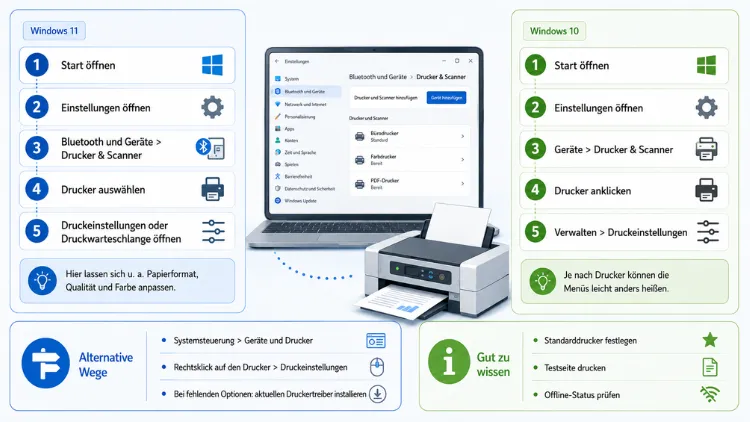Click the green lightbulb tip icon
Image resolution: width=750 pixels, height=422 pixels.
[542, 281]
